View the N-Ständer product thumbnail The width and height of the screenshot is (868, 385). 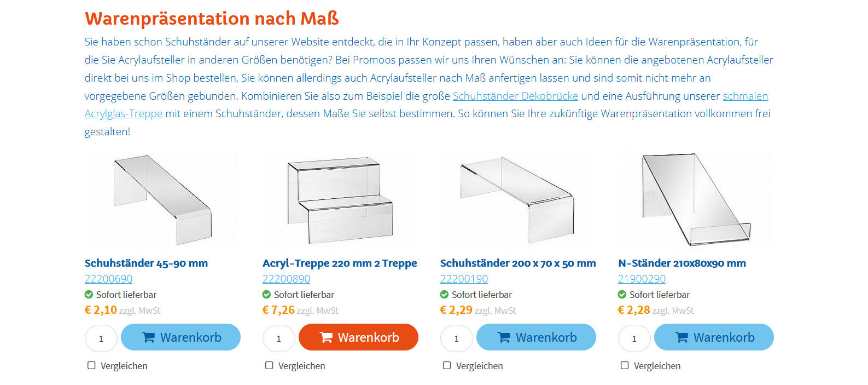tap(695, 200)
